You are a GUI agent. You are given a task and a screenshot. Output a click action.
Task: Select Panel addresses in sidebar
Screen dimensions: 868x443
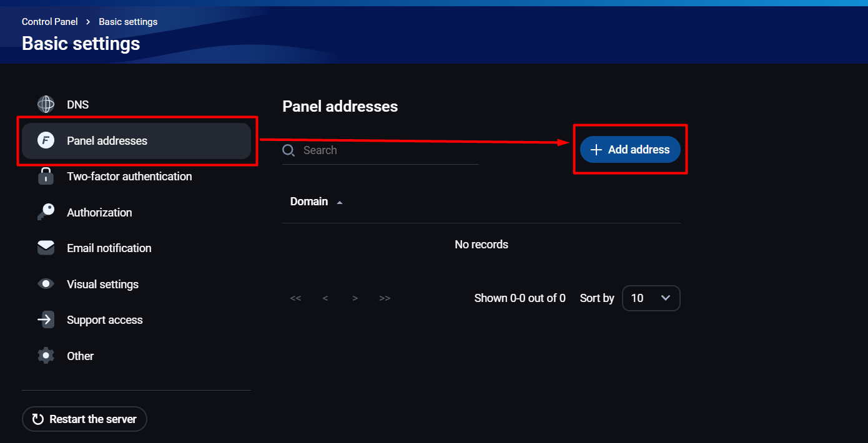(x=136, y=140)
